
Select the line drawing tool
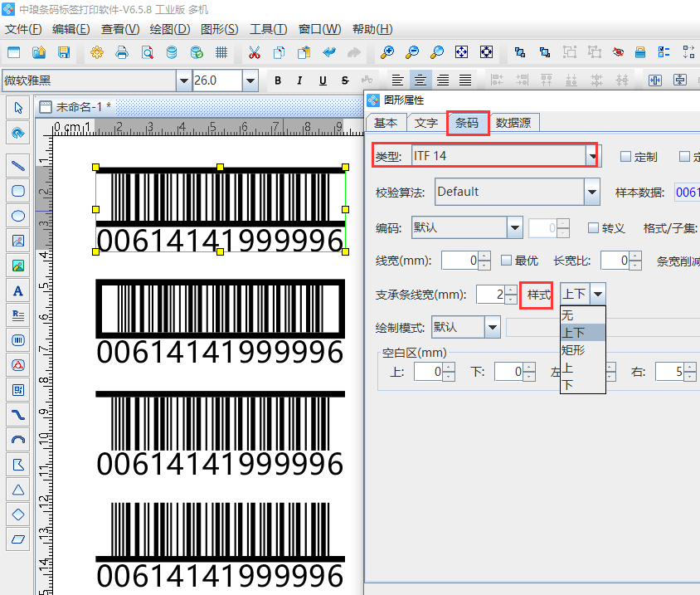point(18,166)
